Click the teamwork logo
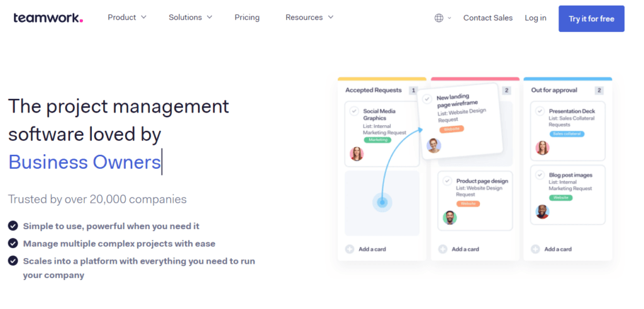644x309 pixels. (x=48, y=18)
